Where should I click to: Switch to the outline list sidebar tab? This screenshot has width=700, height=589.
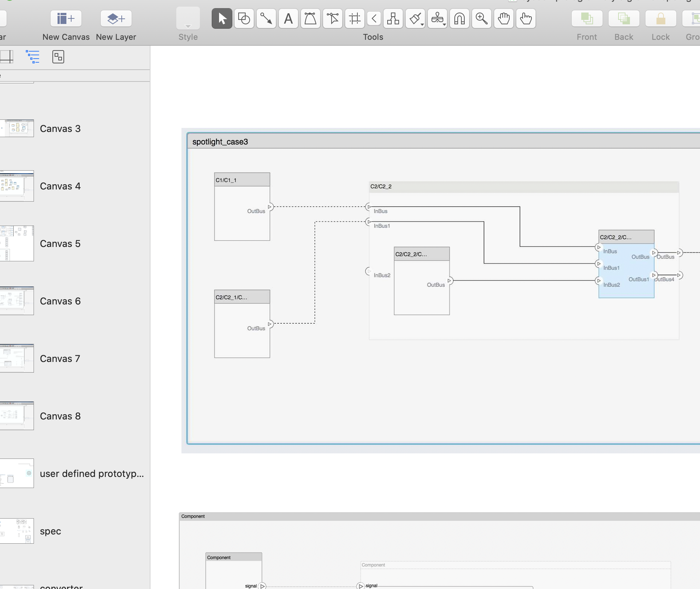33,57
